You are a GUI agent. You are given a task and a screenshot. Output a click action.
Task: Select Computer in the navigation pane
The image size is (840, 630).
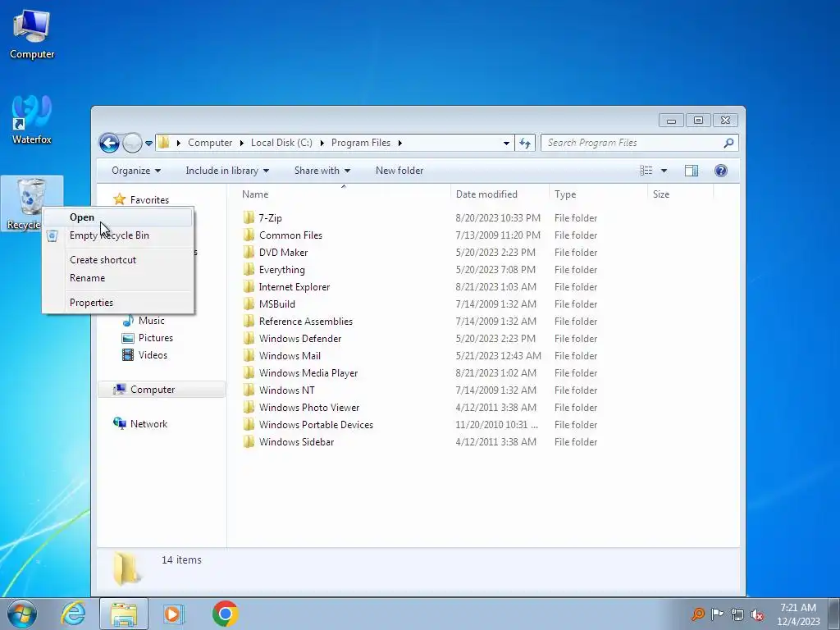162,390
